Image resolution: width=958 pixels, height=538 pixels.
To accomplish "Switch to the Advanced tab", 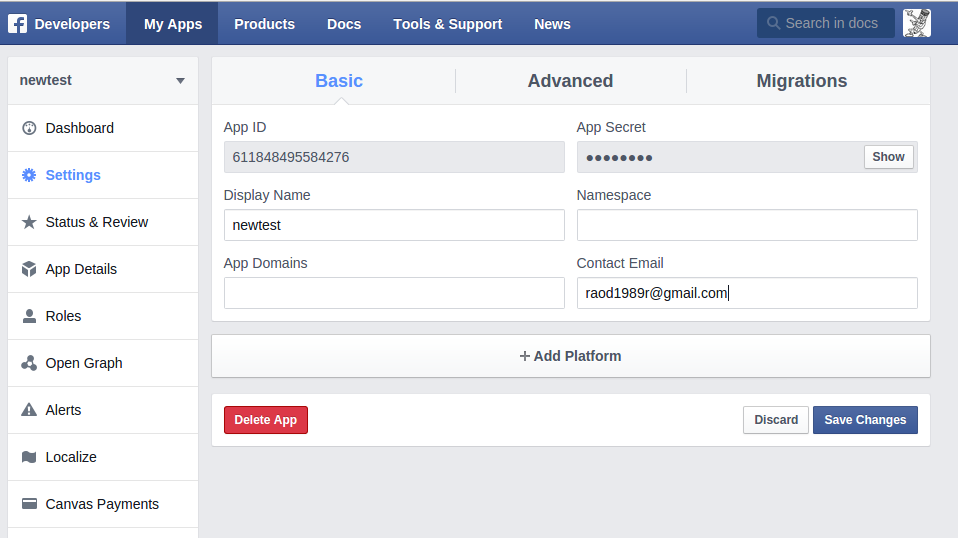I will pyautogui.click(x=571, y=81).
